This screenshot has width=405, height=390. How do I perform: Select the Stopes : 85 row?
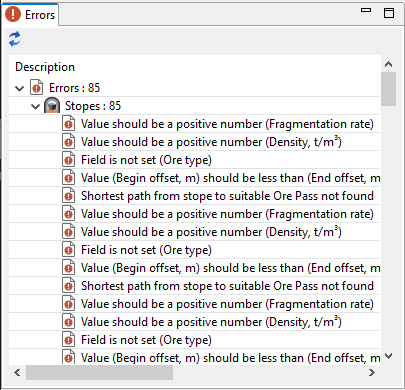[194, 106]
